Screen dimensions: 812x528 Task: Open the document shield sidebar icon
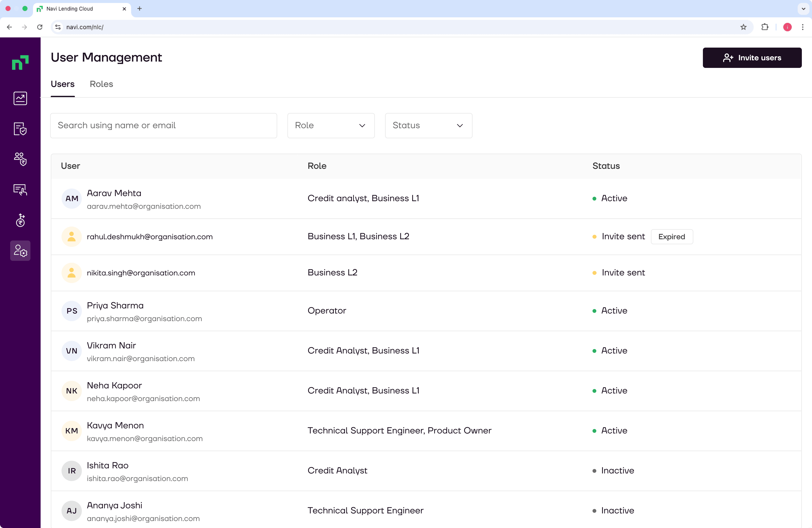click(20, 129)
